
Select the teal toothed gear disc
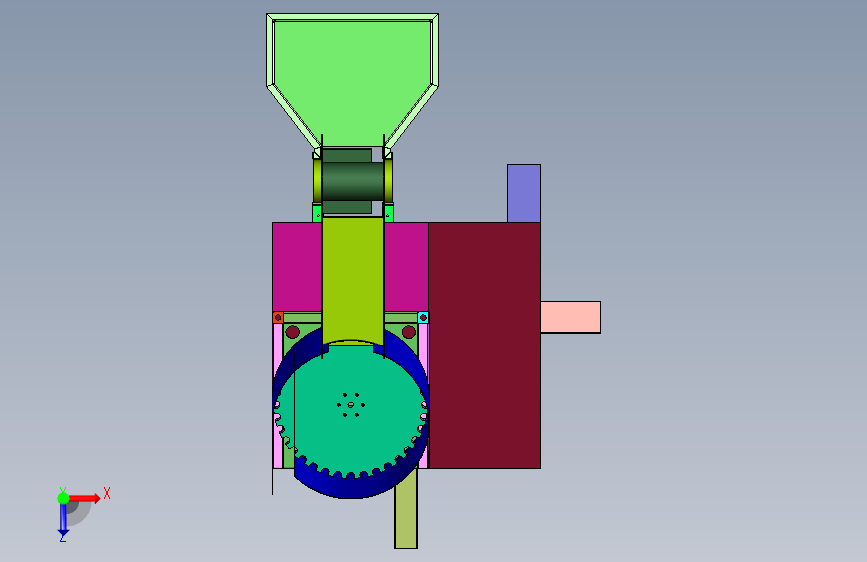351,410
